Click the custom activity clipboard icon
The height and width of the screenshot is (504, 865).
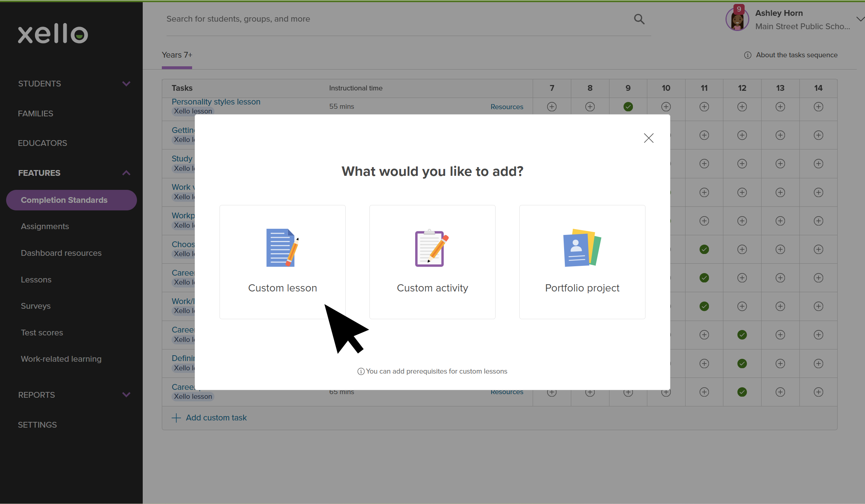(x=431, y=248)
